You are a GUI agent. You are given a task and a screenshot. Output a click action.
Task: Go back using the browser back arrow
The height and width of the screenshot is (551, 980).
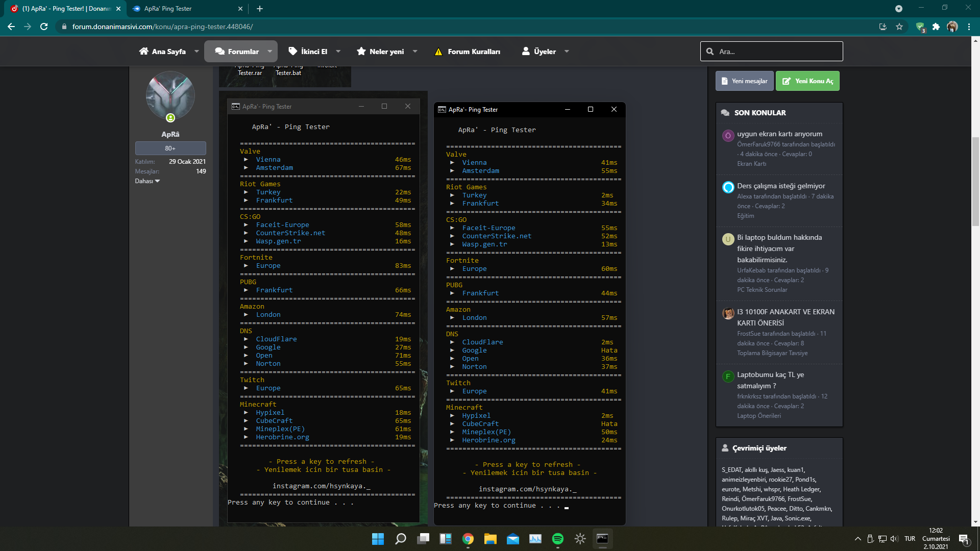[11, 27]
